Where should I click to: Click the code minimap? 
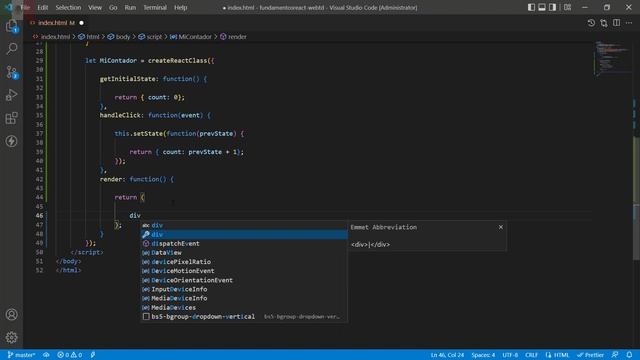[x=612, y=59]
